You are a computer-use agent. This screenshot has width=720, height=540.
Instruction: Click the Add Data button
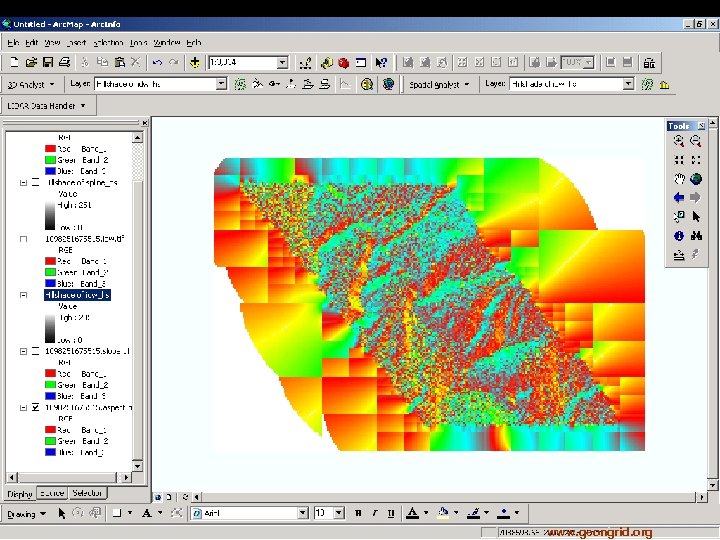coord(195,62)
